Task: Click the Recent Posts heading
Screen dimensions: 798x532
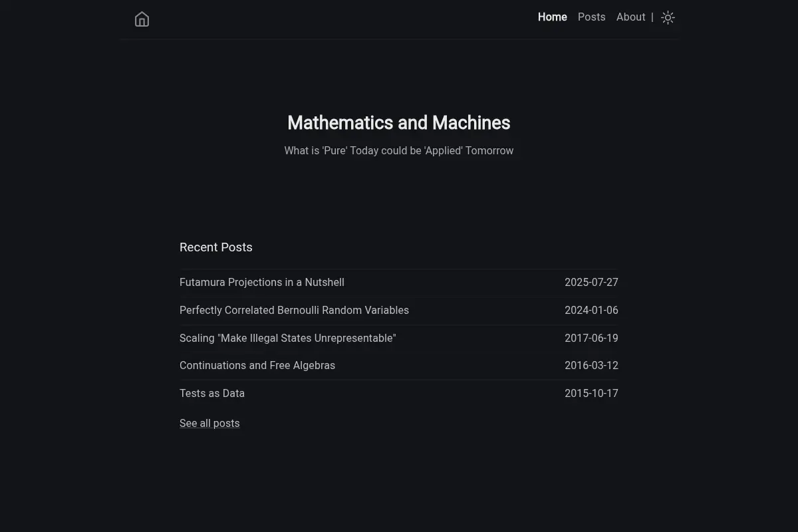Action: (x=216, y=247)
